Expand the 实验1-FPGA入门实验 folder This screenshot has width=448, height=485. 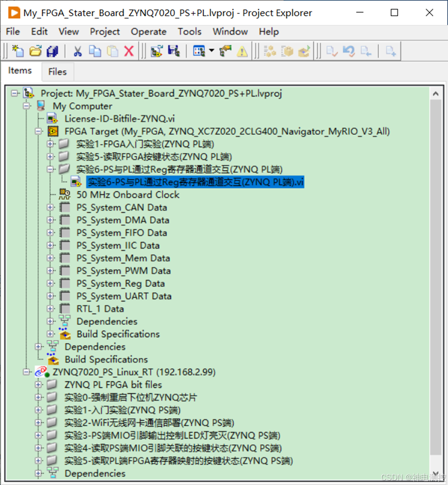(x=50, y=144)
